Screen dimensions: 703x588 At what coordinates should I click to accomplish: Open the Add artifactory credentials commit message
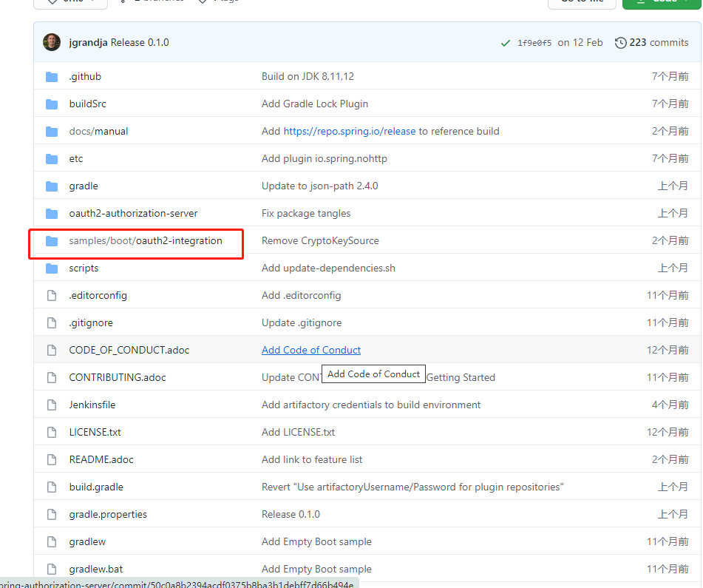(x=371, y=405)
